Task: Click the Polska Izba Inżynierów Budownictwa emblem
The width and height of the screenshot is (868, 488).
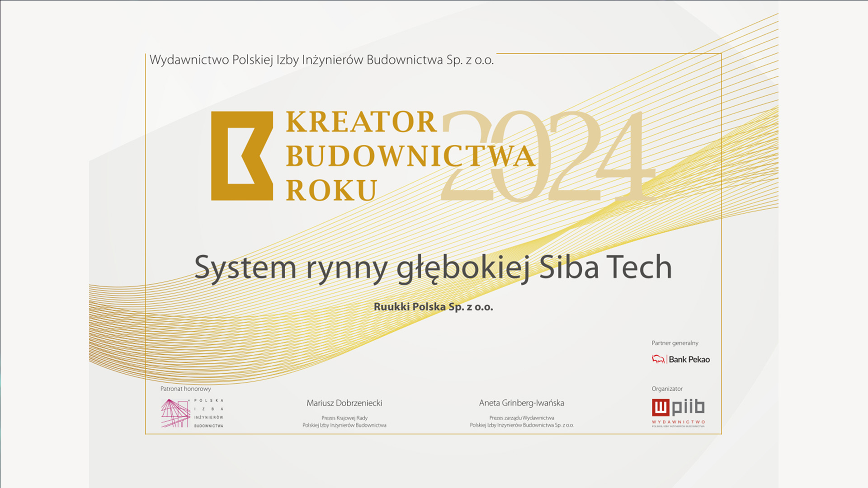Action: 192,413
